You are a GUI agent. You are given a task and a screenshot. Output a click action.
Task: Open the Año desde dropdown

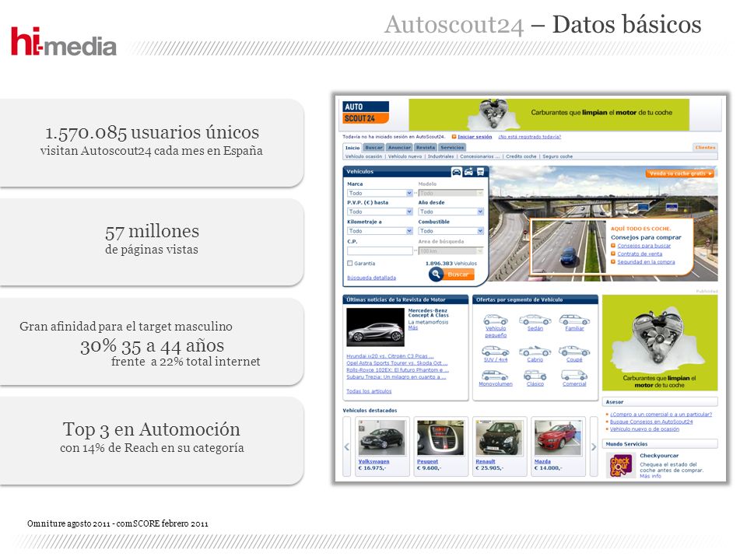(x=451, y=212)
